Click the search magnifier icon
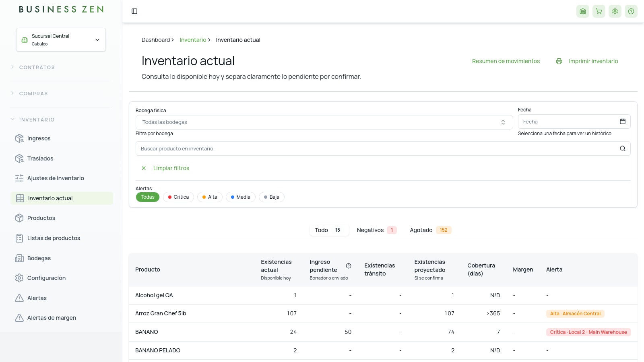The width and height of the screenshot is (644, 362). coord(623,148)
